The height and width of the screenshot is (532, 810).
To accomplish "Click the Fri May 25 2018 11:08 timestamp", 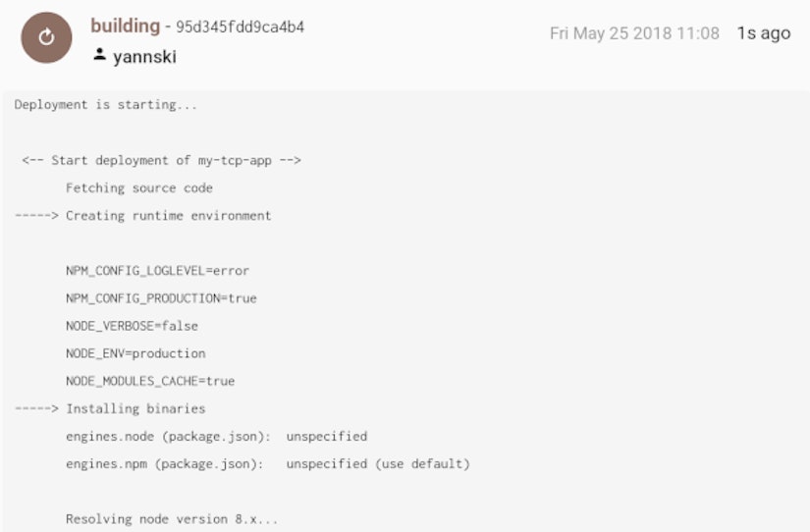I will (x=634, y=33).
